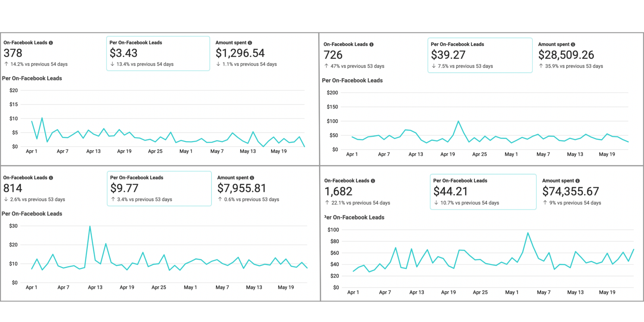
Task: Select the Amount spent $74,355.67 metric
Action: click(x=572, y=192)
